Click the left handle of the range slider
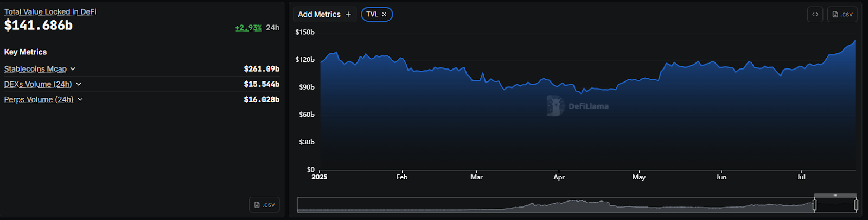The image size is (868, 220). (x=814, y=205)
